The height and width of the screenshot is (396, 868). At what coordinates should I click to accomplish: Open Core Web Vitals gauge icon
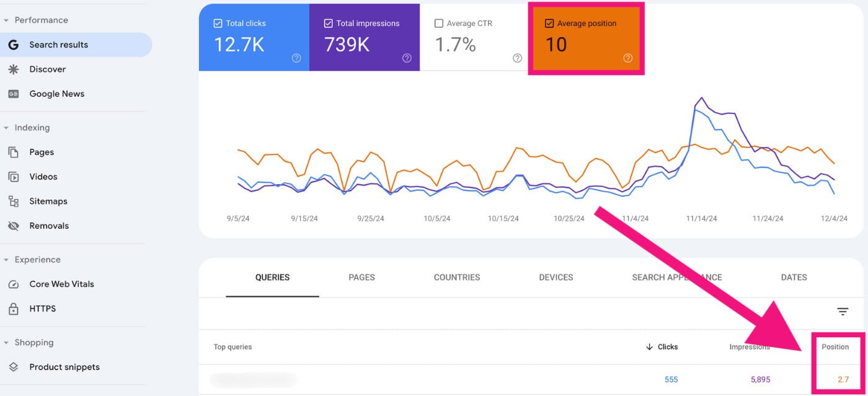tap(13, 284)
